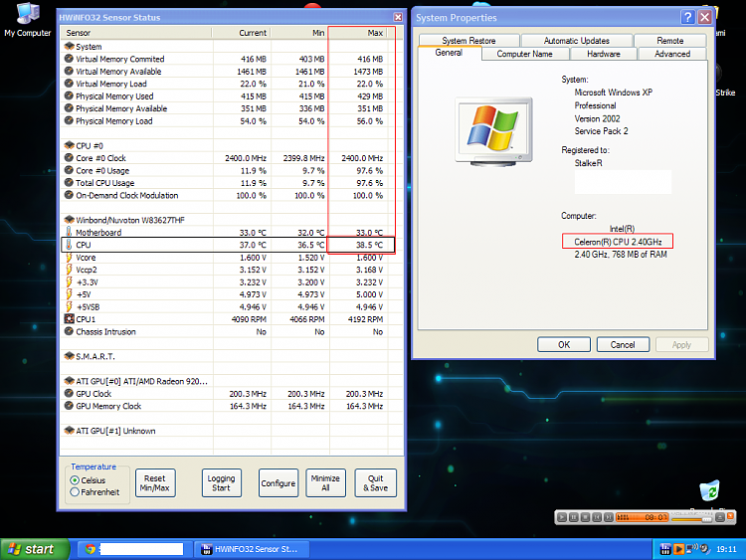Click the +5V voltage icon
This screenshot has height=560, width=746.
pos(69,294)
